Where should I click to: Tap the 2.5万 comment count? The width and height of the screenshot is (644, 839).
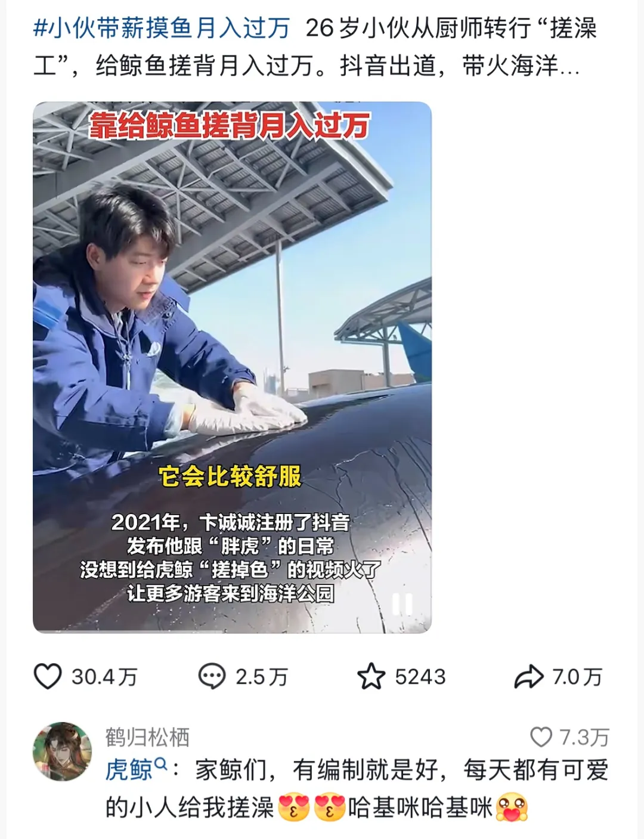coord(262,677)
